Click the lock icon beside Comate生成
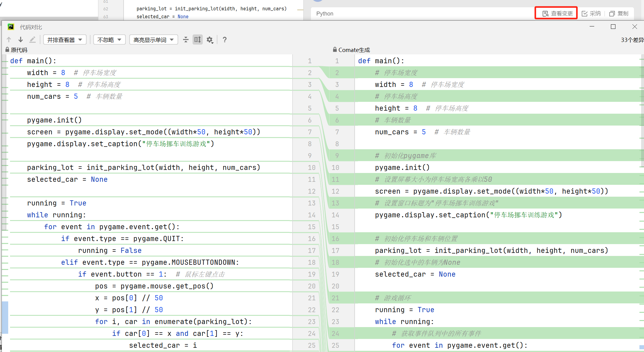 pos(335,50)
